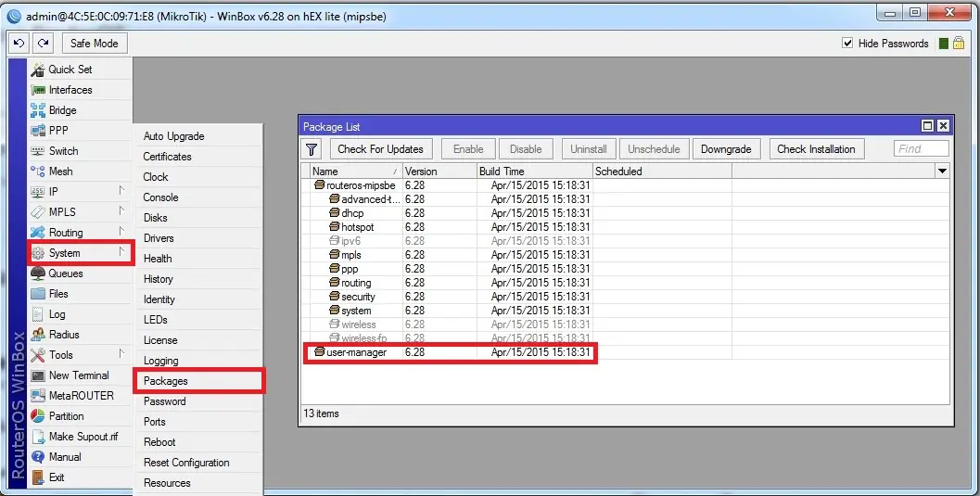Open the column selector dropdown in Package List
This screenshot has width=980, height=496.
(x=942, y=172)
